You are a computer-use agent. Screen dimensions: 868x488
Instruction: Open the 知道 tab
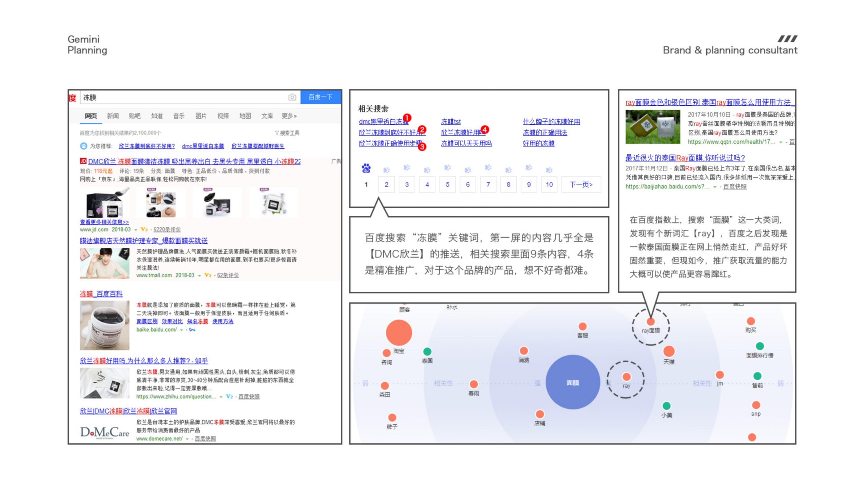pos(157,116)
